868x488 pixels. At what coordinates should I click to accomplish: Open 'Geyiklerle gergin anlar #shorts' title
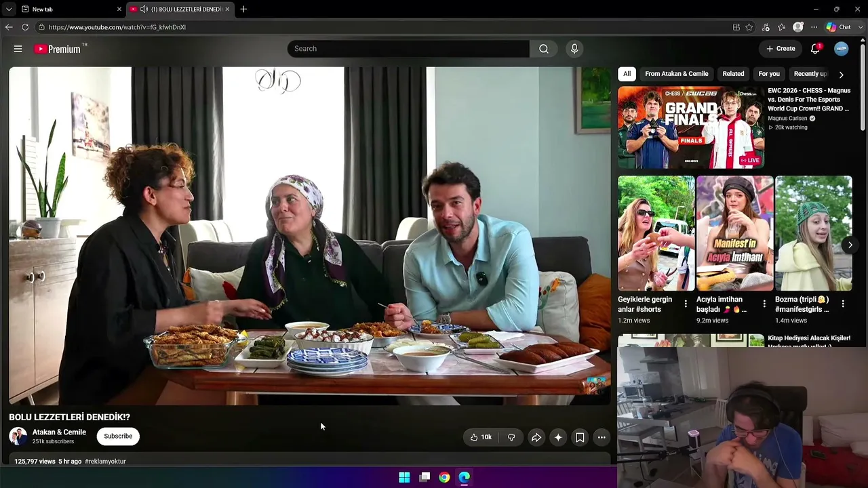pos(645,304)
